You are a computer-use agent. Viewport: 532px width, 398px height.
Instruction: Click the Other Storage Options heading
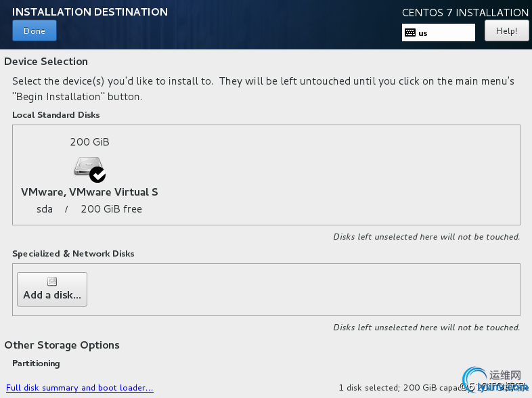pos(62,345)
